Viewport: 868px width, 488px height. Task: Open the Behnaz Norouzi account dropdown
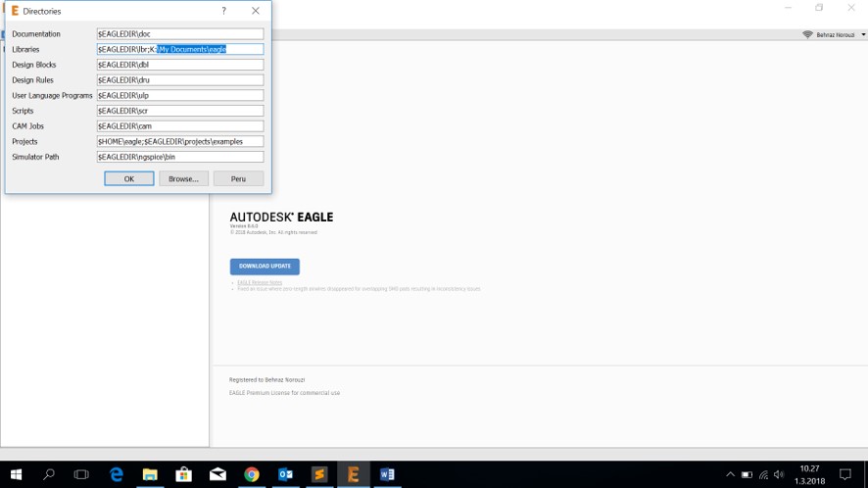(841, 35)
